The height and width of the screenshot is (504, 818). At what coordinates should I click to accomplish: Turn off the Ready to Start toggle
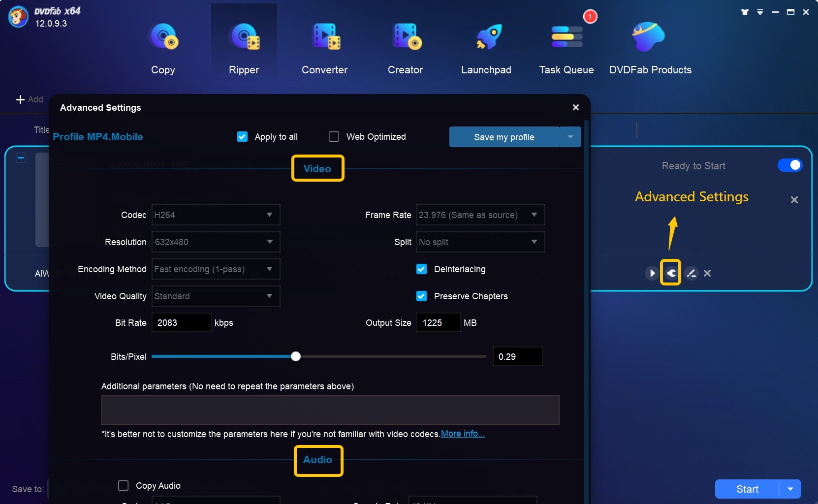(789, 165)
